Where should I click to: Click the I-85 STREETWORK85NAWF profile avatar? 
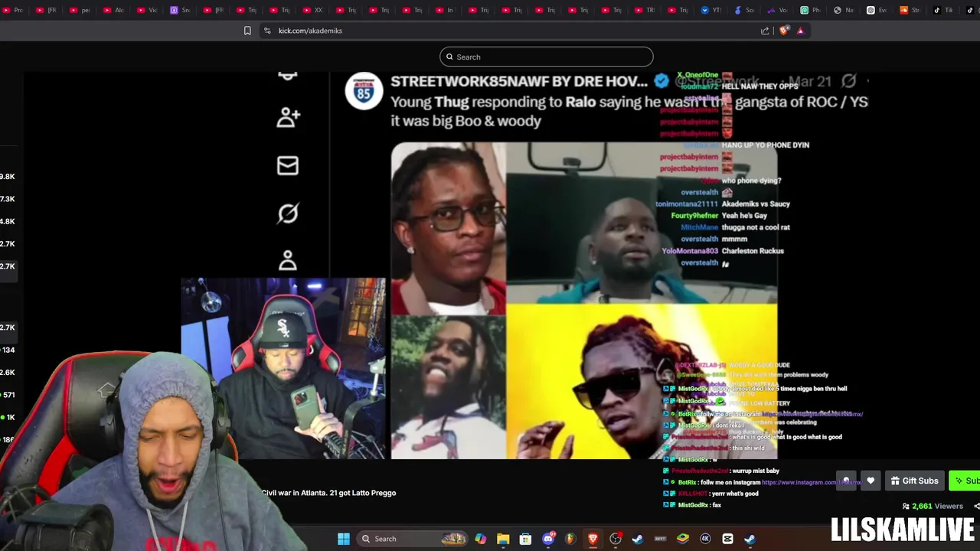364,93
